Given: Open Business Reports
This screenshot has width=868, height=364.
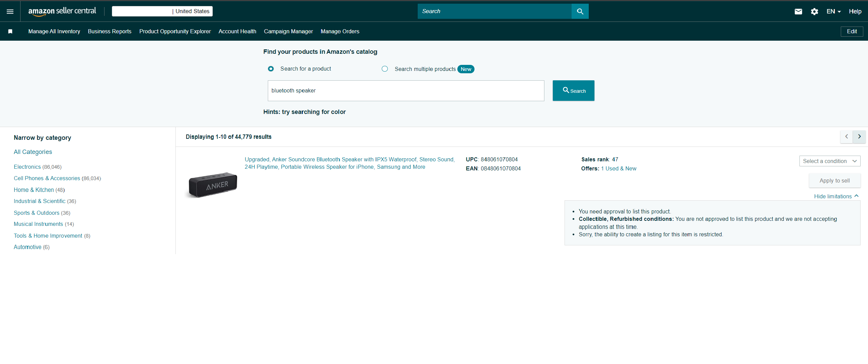Looking at the screenshot, I should coord(110,31).
